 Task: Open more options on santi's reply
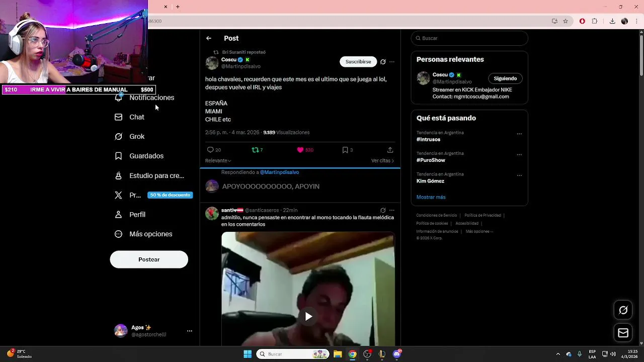(392, 210)
